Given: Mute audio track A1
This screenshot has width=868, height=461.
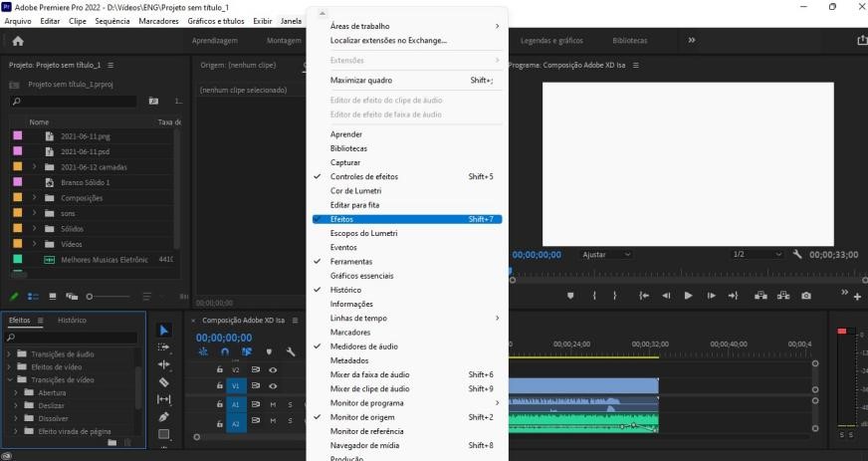Looking at the screenshot, I should click(x=273, y=404).
